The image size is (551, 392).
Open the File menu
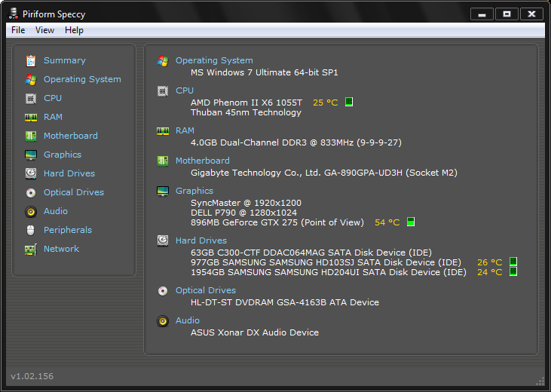click(x=18, y=30)
